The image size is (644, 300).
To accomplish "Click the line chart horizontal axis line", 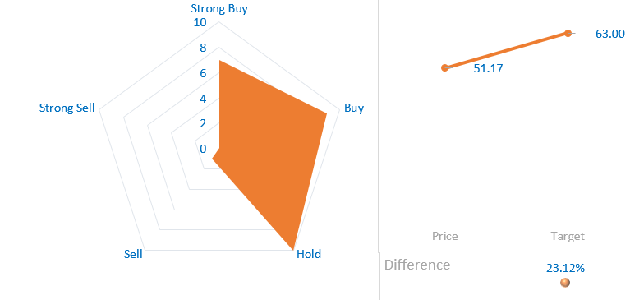I will pos(506,219).
